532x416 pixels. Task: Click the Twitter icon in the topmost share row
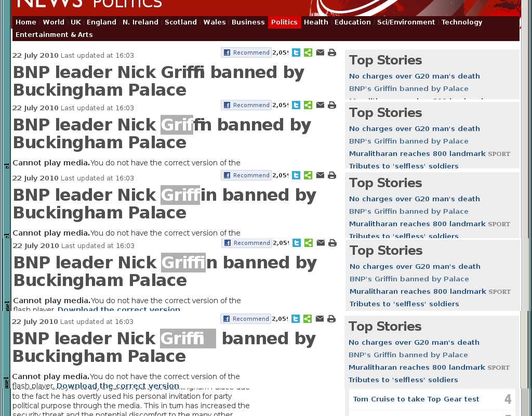pyautogui.click(x=296, y=53)
